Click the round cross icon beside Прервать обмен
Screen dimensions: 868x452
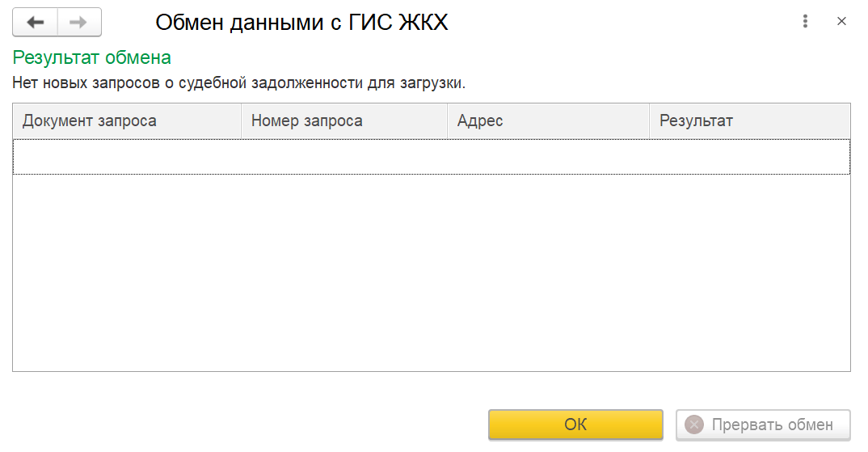click(x=694, y=425)
